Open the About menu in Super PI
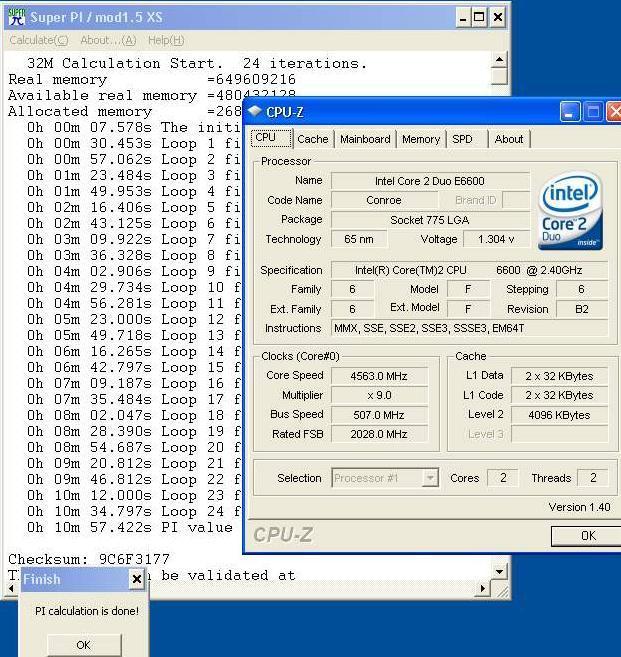621x657 pixels. pos(108,40)
